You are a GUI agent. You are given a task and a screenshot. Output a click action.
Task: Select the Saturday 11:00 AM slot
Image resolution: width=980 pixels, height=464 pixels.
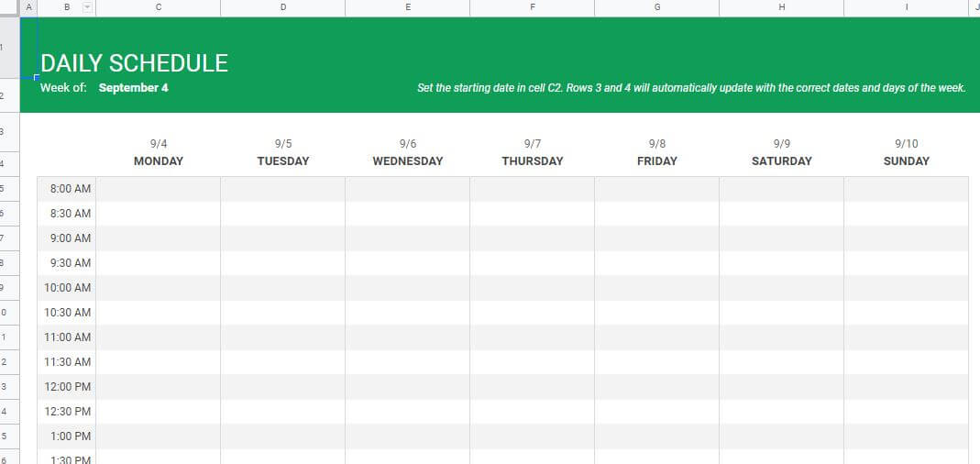point(781,337)
